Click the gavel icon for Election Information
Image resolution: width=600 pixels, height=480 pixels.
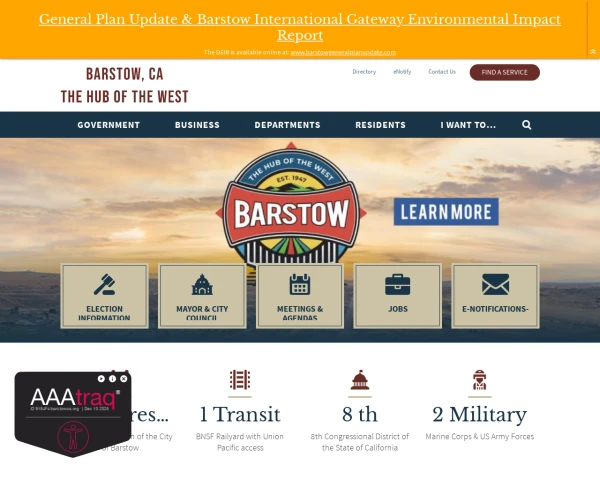click(x=104, y=284)
